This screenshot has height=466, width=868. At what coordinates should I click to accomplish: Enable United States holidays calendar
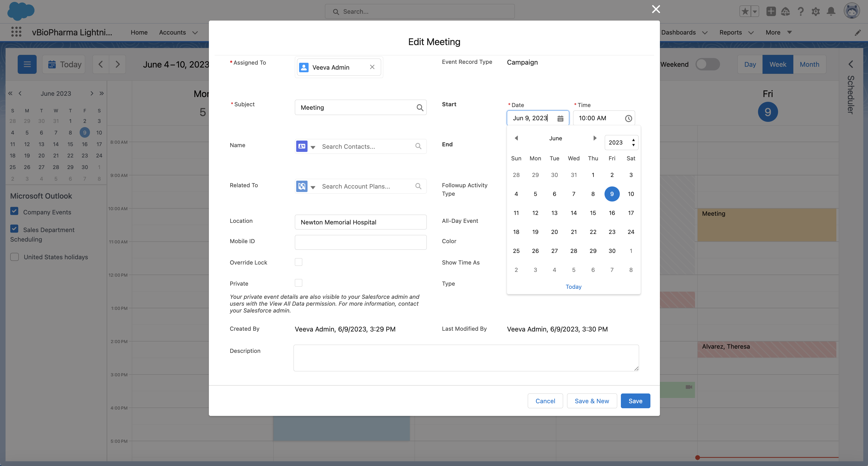coord(15,257)
